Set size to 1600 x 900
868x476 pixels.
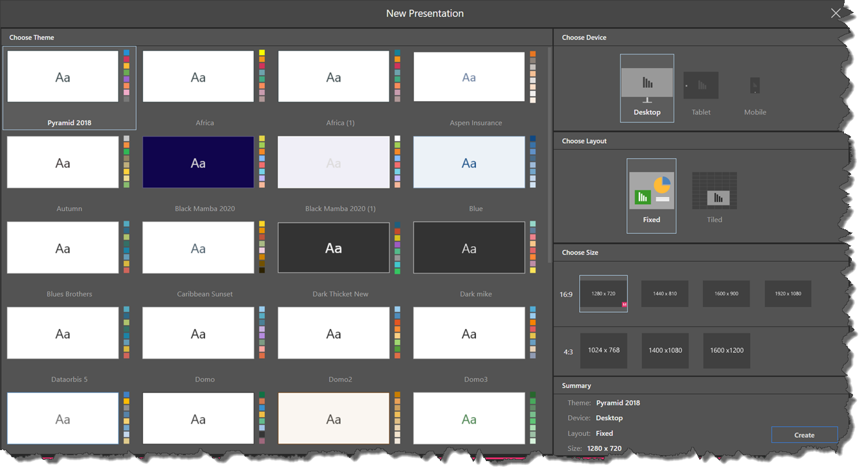726,293
